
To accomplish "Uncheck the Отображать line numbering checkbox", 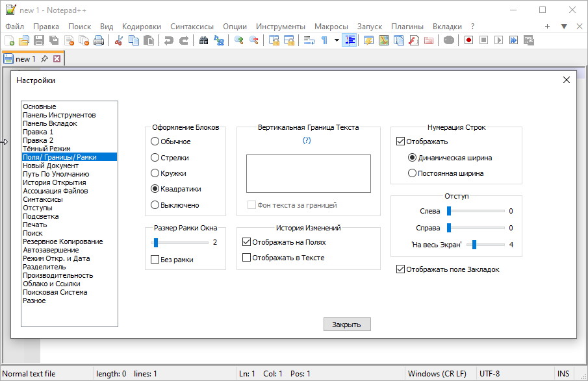I will click(x=400, y=141).
